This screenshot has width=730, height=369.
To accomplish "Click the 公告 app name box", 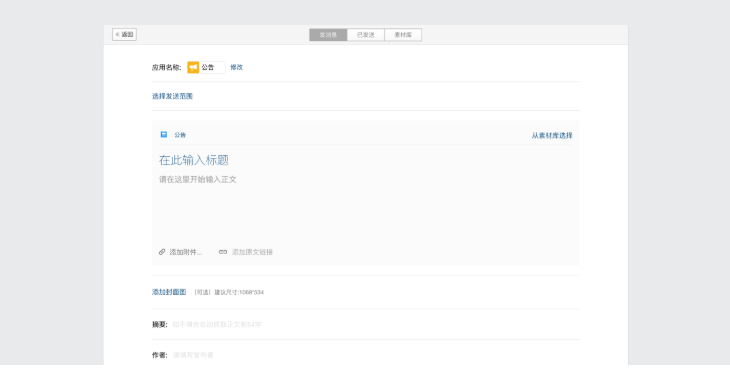I will 206,67.
